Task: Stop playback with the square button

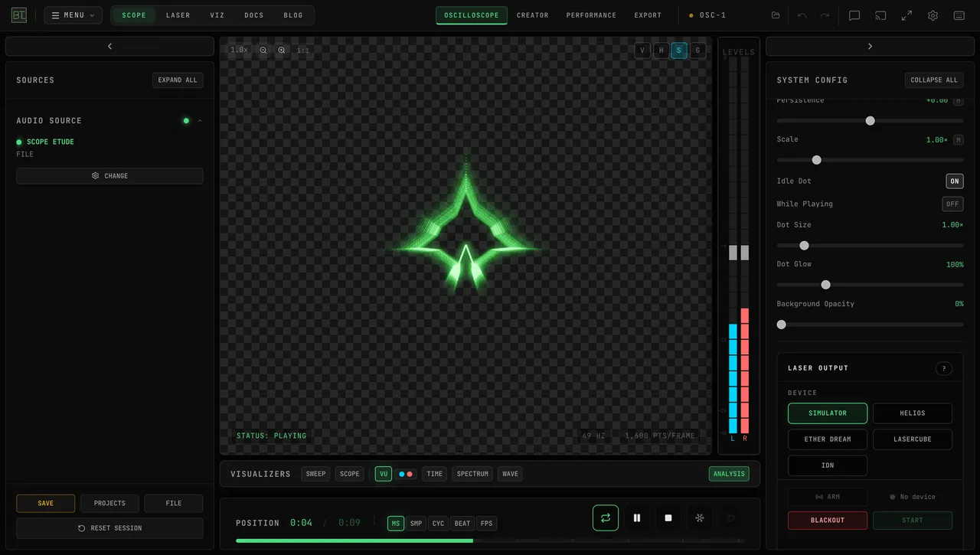Action: (668, 517)
